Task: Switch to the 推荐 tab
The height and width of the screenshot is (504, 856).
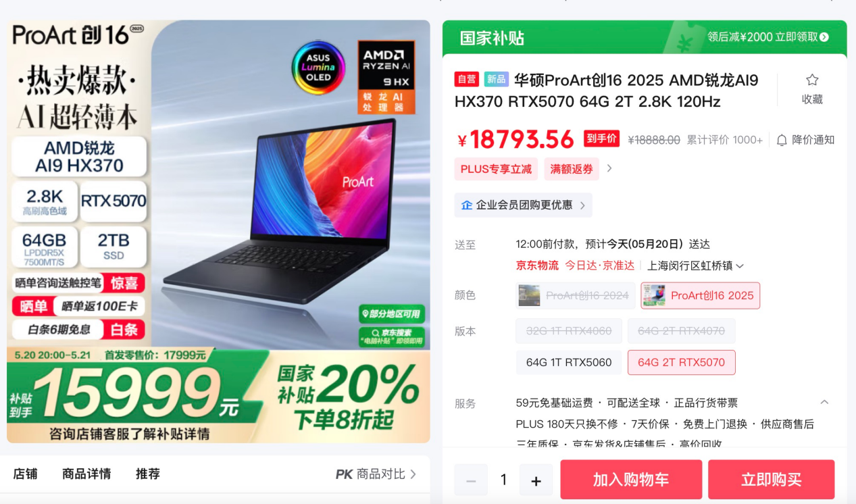Action: coord(148,474)
